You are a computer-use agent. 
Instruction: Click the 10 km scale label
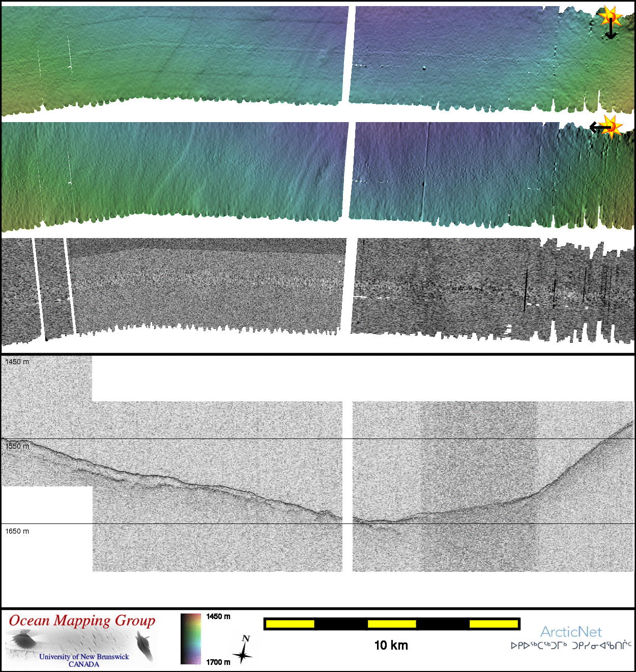pyautogui.click(x=391, y=646)
